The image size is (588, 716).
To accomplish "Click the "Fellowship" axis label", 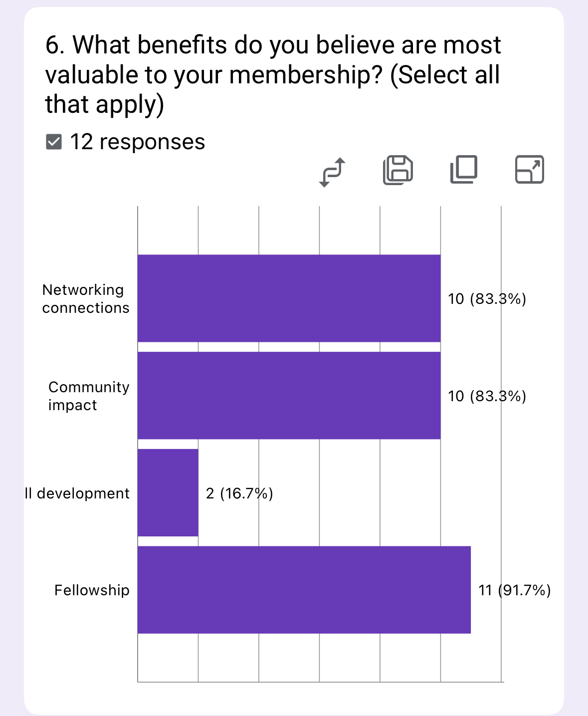I will click(92, 590).
